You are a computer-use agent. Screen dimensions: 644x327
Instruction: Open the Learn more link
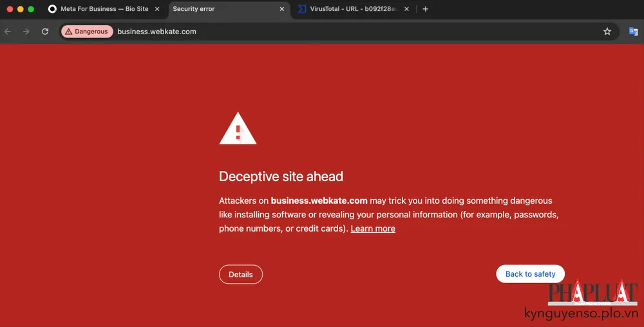click(x=373, y=229)
